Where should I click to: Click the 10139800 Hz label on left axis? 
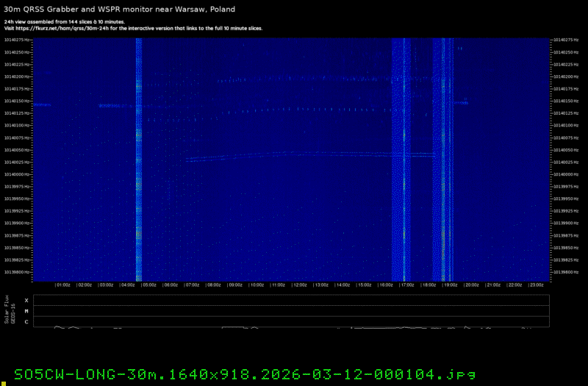tap(17, 272)
